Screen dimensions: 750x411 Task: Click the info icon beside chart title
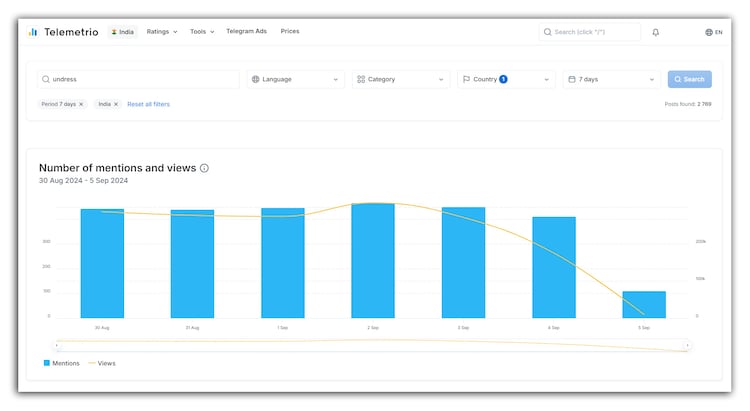click(x=204, y=168)
